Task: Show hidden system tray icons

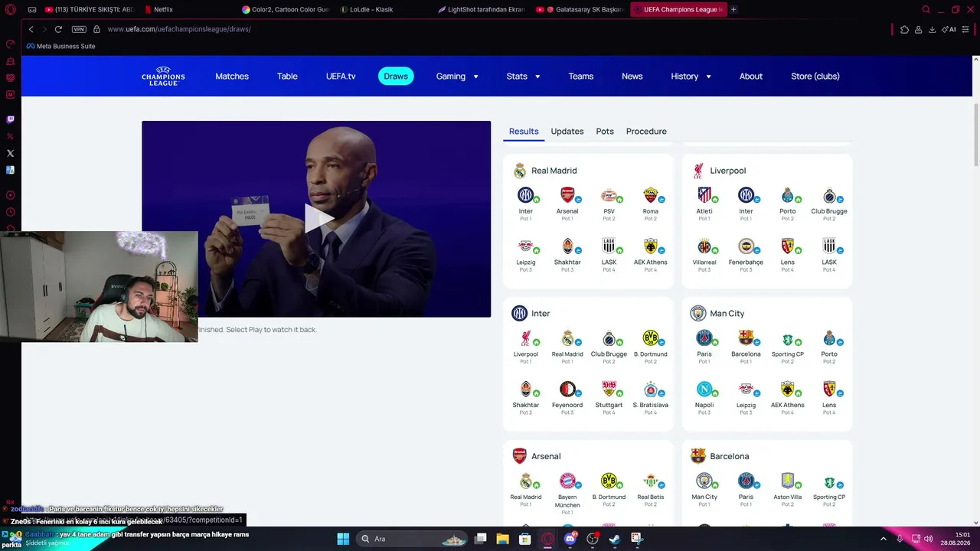Action: click(883, 539)
